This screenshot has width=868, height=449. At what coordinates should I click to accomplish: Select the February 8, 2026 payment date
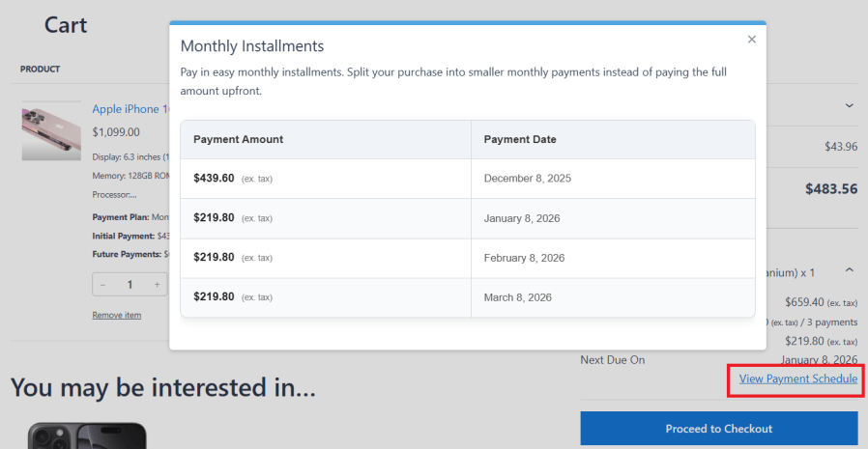(524, 258)
